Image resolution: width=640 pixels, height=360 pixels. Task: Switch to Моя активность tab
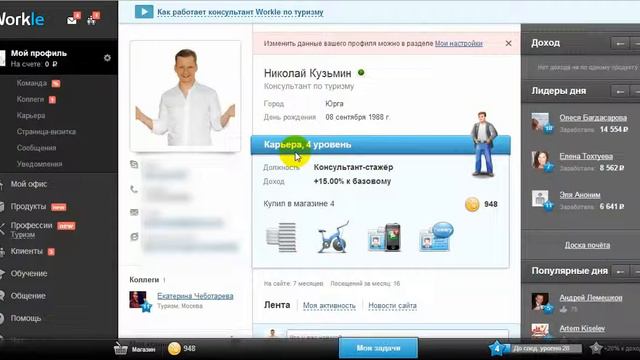click(329, 306)
